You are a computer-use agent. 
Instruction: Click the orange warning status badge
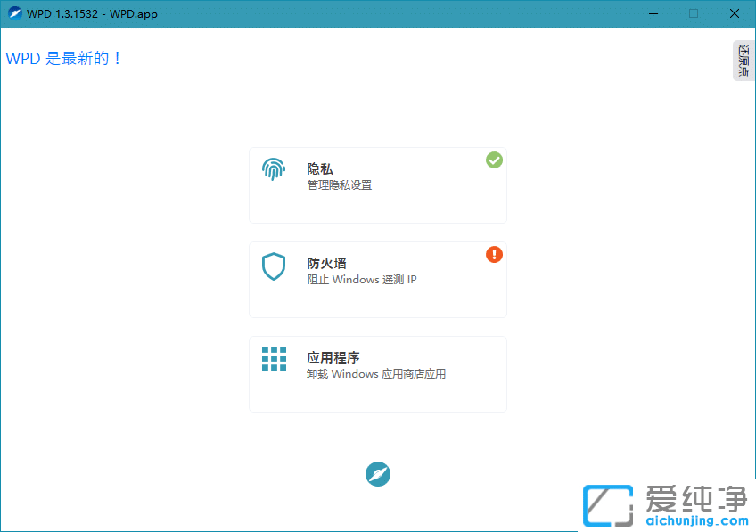pos(494,255)
